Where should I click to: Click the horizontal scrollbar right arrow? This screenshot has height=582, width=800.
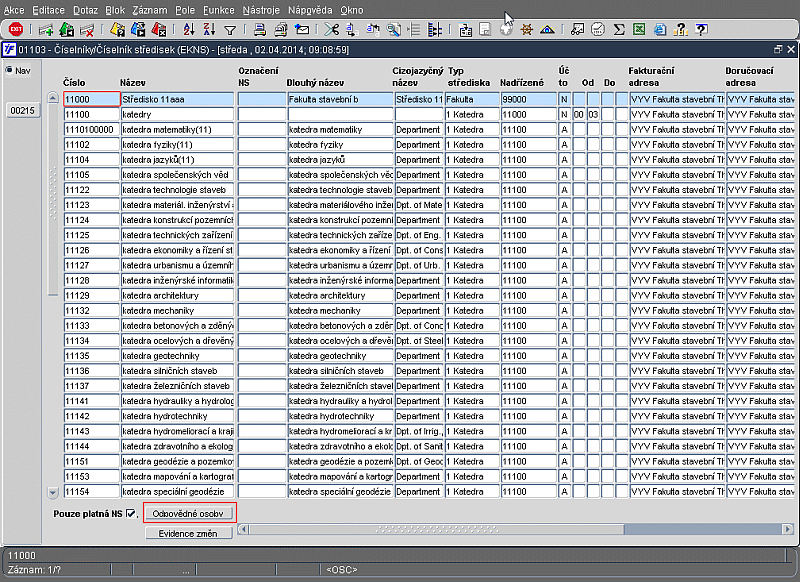pos(788,529)
